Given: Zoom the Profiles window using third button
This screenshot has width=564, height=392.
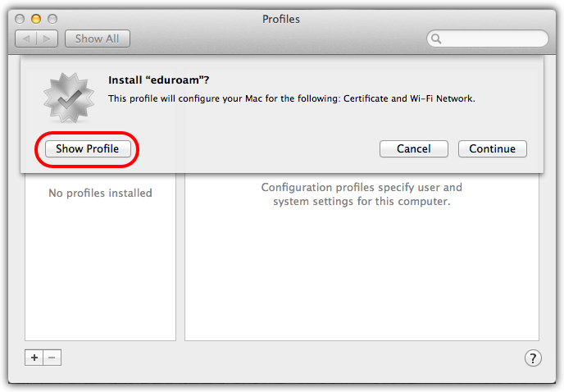Looking at the screenshot, I should 52,19.
